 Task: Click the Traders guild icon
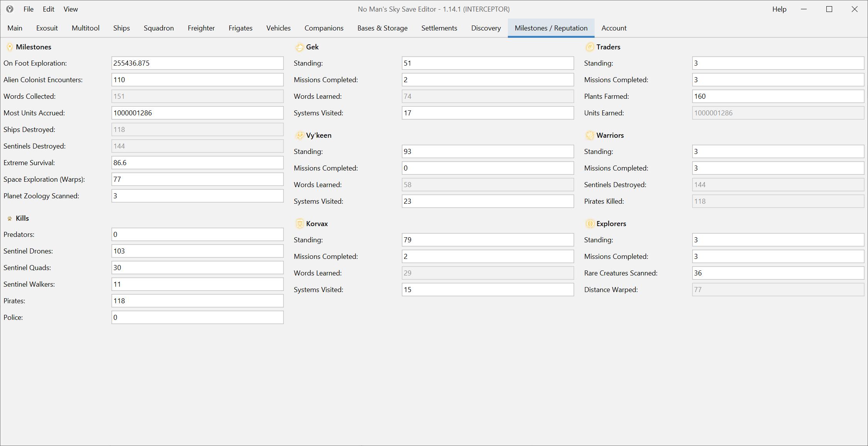[x=590, y=47]
